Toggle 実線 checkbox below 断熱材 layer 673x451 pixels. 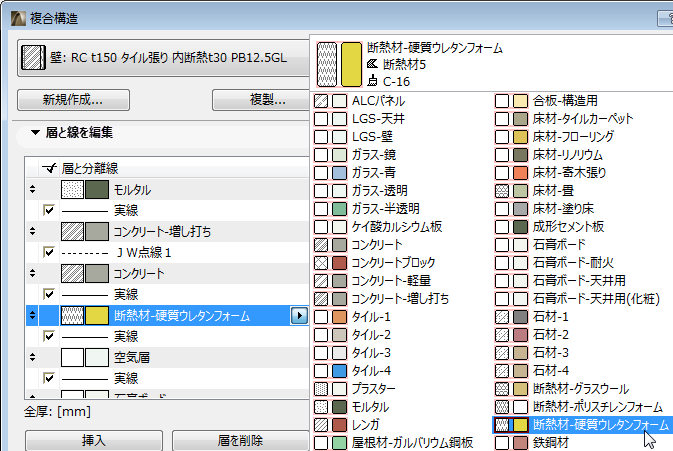pos(49,336)
